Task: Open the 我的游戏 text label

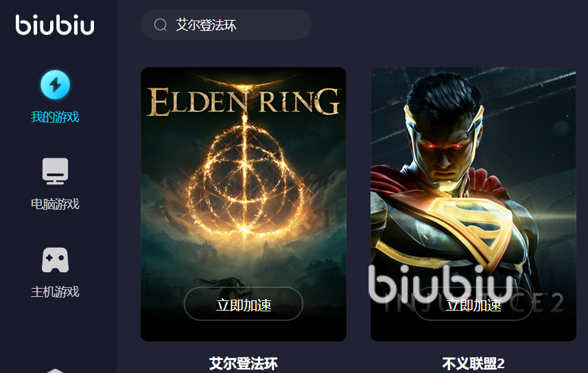Action: click(55, 117)
